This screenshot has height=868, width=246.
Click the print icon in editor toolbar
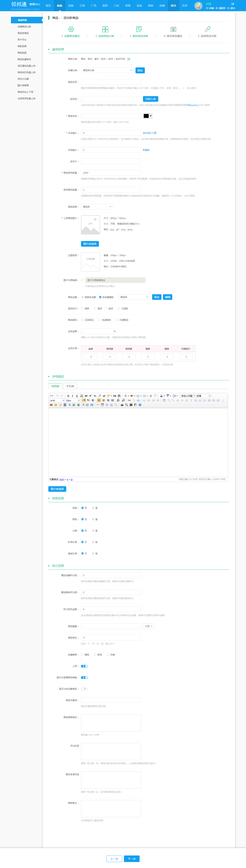click(x=122, y=405)
